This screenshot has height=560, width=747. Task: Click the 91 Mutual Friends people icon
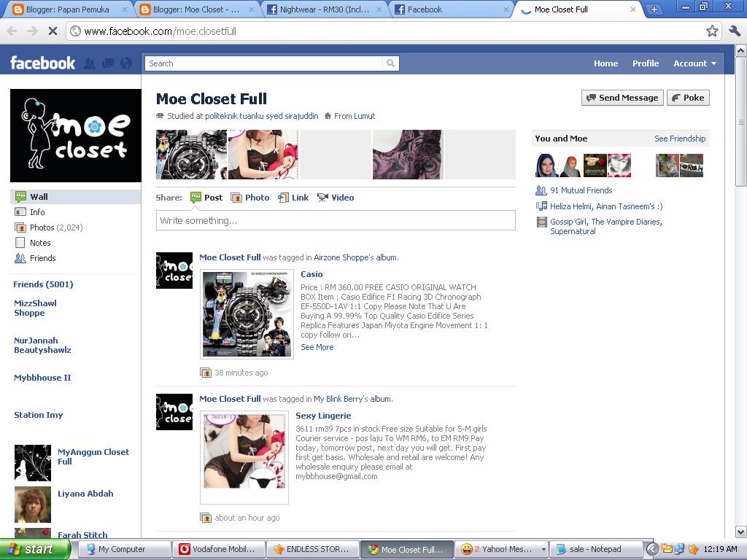tap(541, 190)
